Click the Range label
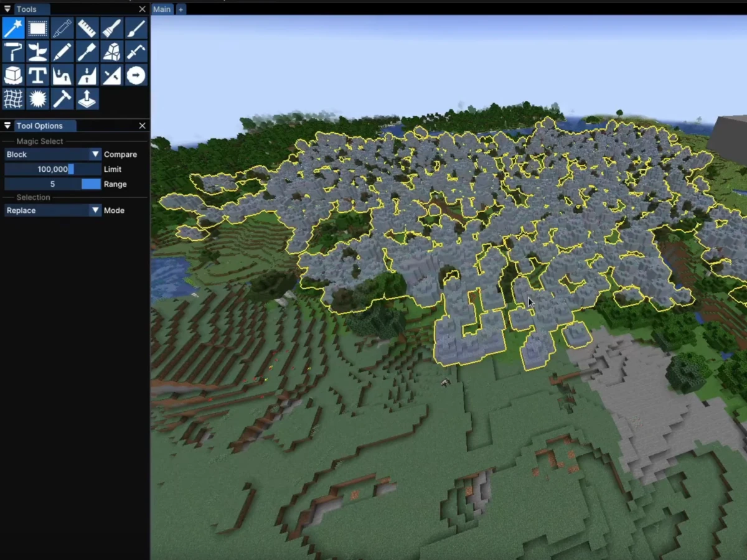The height and width of the screenshot is (560, 747). click(115, 184)
